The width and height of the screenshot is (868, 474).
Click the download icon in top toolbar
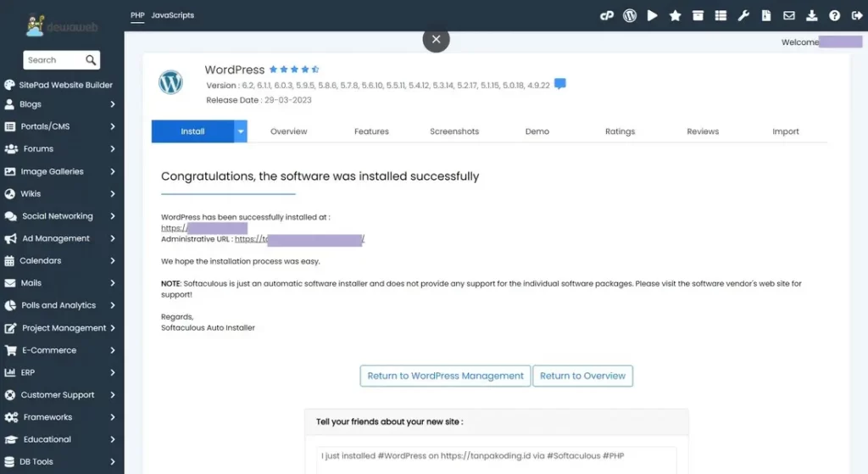tap(811, 15)
